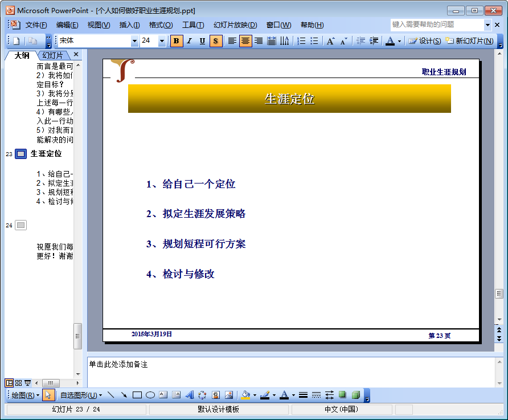The width and height of the screenshot is (508, 420).
Task: Apply bulleted list formatting
Action: pyautogui.click(x=314, y=41)
